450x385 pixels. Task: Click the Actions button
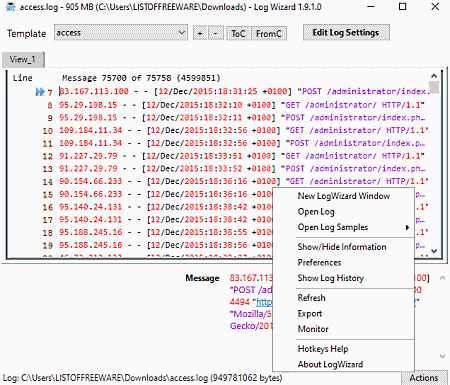tap(424, 378)
